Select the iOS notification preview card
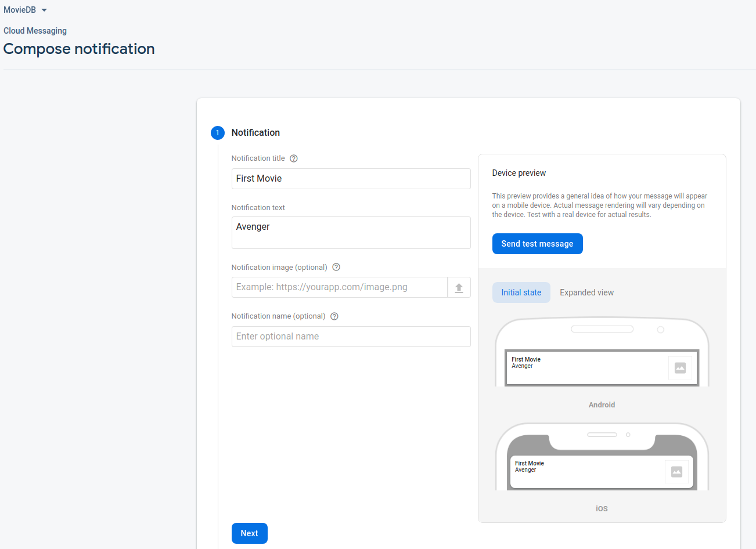 point(586,471)
